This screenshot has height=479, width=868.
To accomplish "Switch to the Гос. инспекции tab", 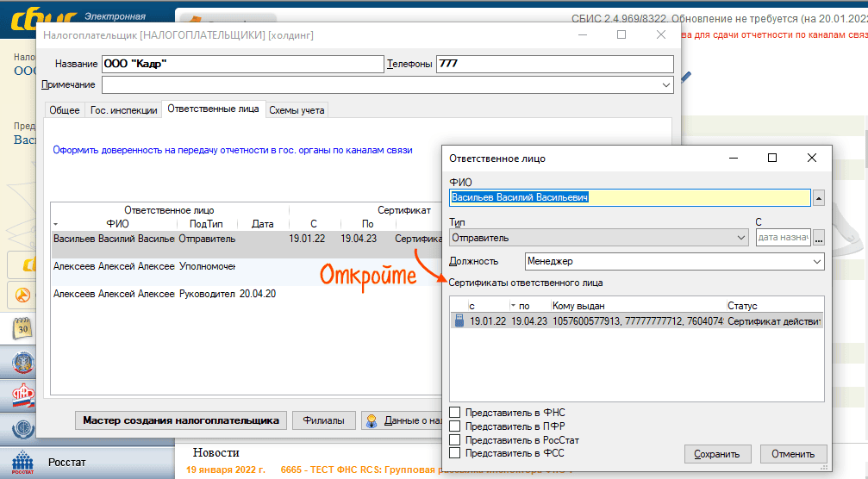I will [123, 110].
